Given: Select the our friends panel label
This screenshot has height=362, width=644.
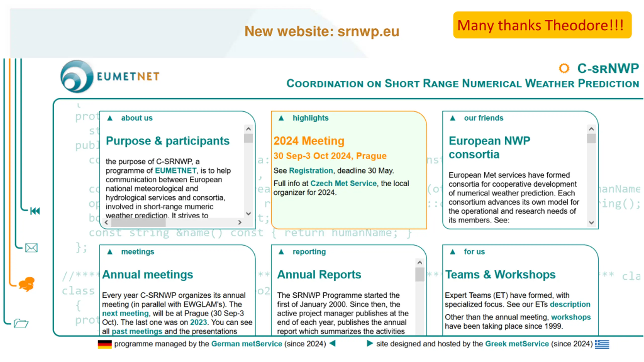Looking at the screenshot, I should pyautogui.click(x=484, y=118).
